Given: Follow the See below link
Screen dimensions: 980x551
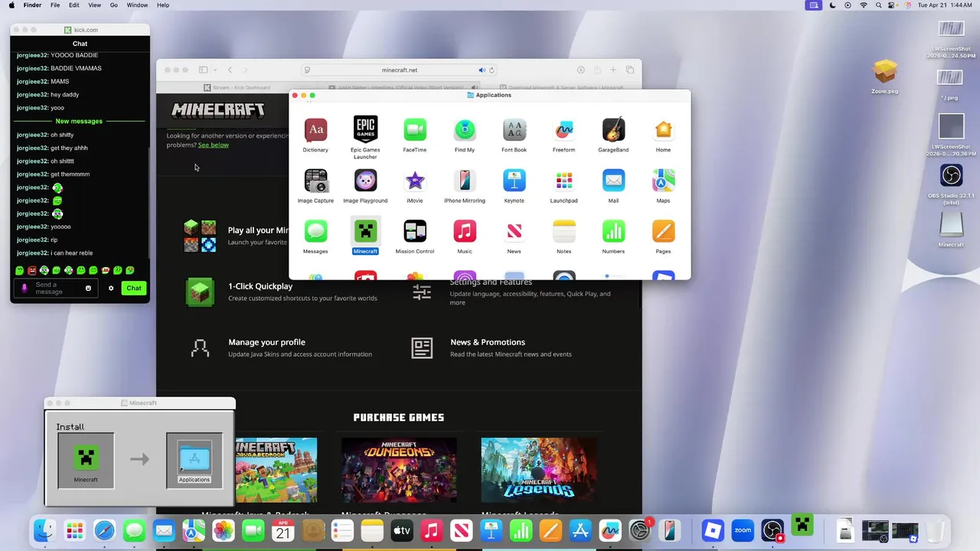Looking at the screenshot, I should point(213,145).
